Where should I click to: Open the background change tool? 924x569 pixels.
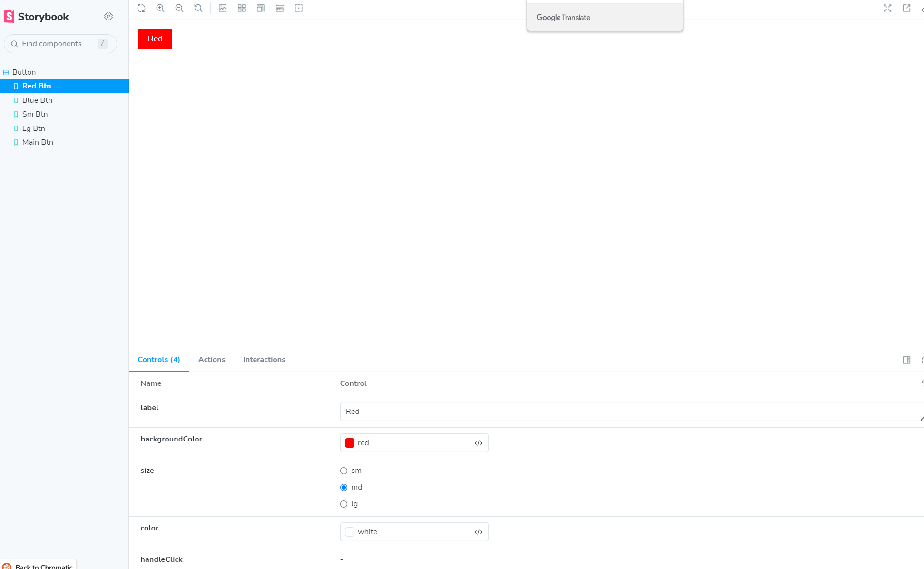point(223,8)
